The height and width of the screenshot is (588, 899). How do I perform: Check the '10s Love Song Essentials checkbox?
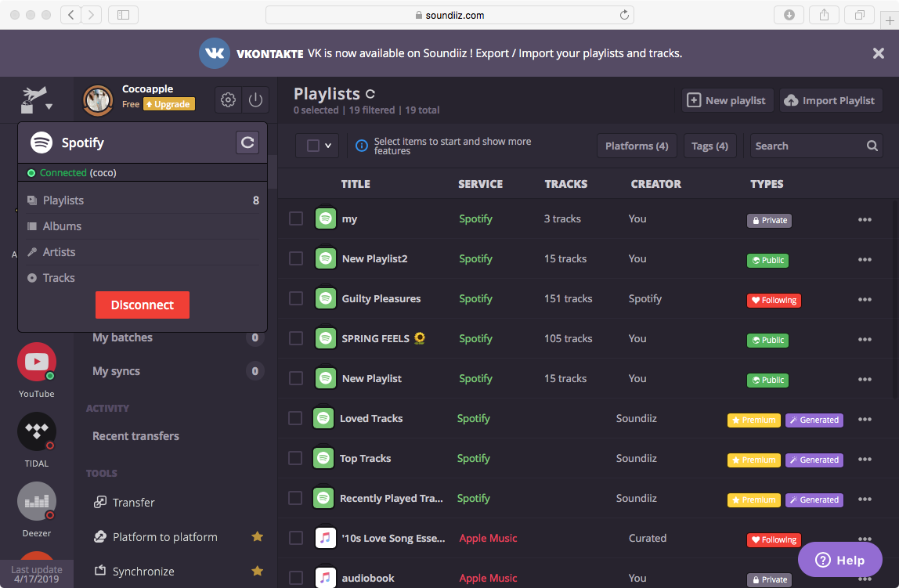coord(296,538)
